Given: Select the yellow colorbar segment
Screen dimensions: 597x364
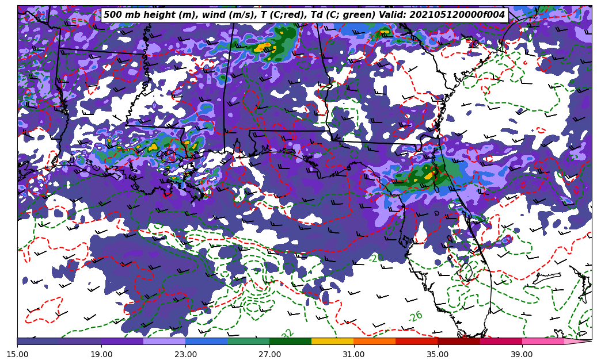Looking at the screenshot, I should (x=332, y=341).
